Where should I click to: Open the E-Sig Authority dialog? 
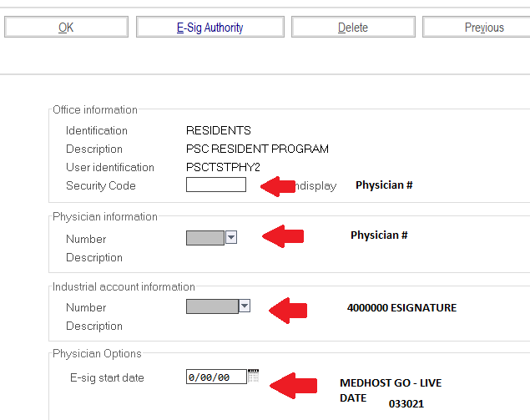click(x=209, y=28)
